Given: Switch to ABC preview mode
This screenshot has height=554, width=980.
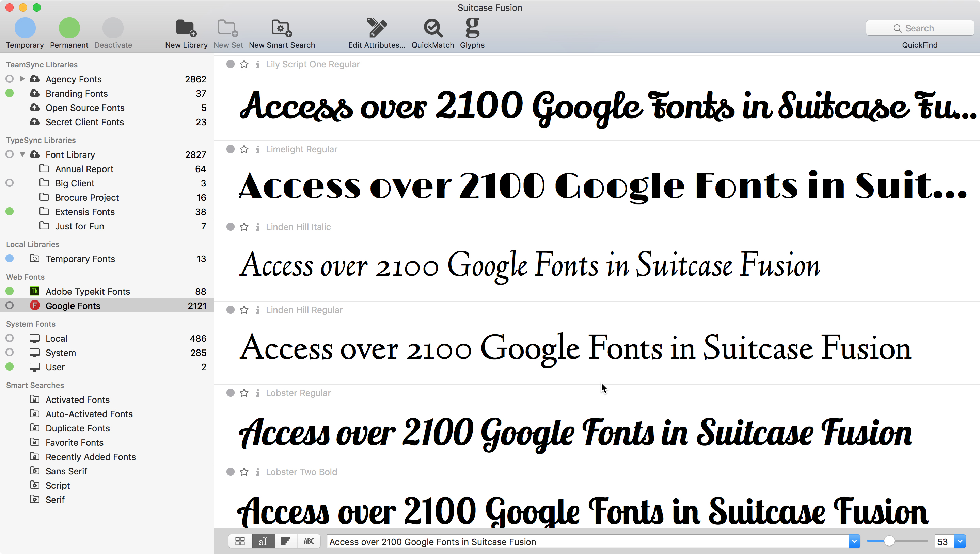Looking at the screenshot, I should 309,541.
